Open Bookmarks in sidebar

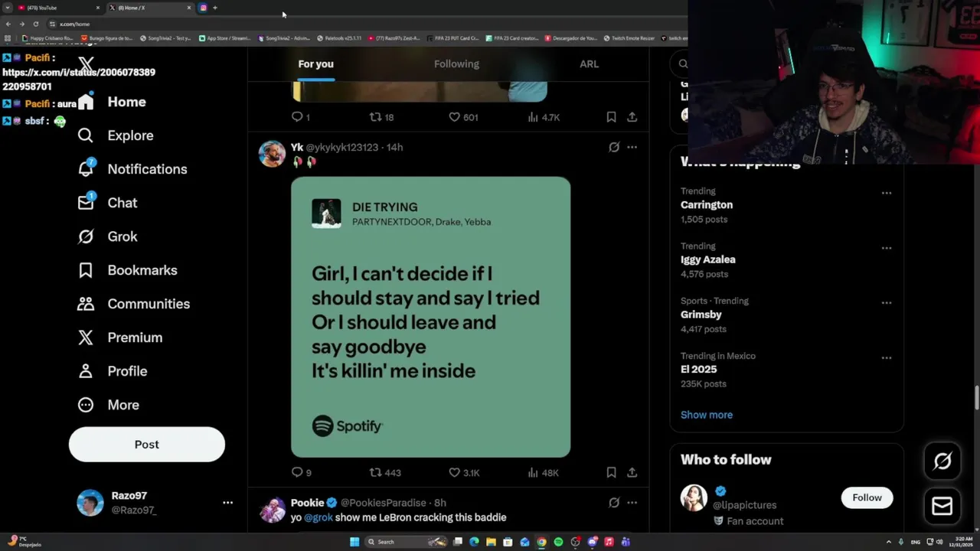[127, 270]
